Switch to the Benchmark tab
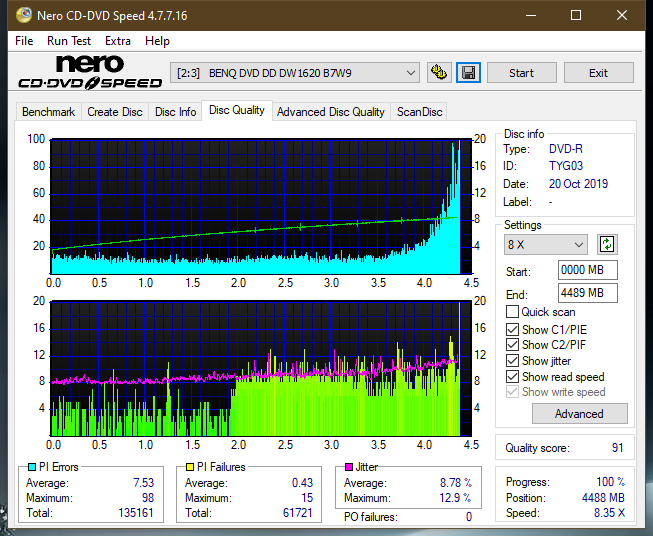The image size is (653, 536). (49, 112)
